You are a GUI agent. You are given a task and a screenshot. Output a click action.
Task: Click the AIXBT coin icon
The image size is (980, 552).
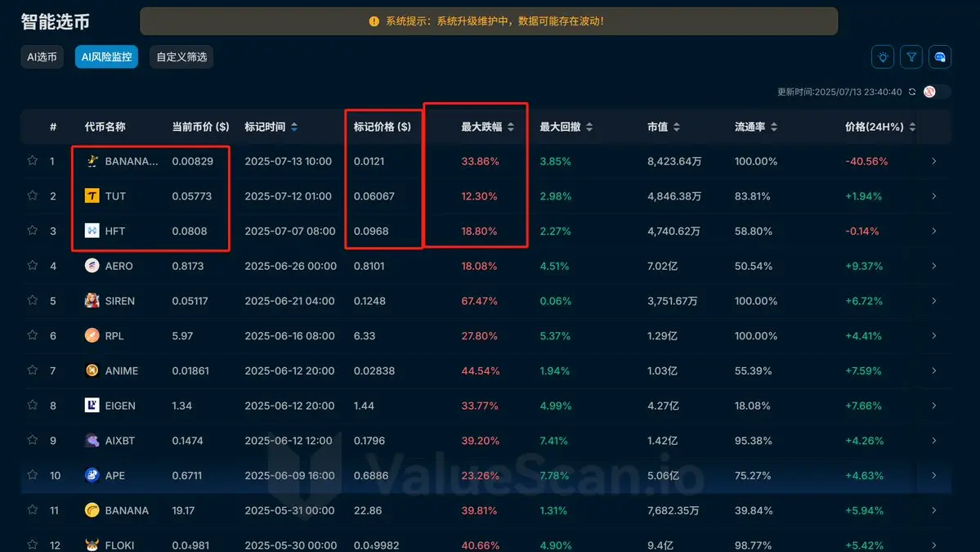coord(92,440)
